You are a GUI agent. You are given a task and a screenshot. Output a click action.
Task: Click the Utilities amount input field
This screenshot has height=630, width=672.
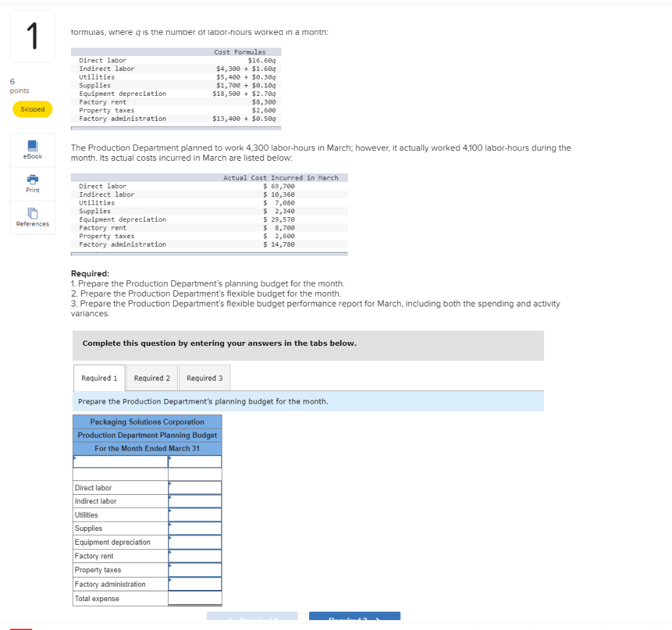coord(195,514)
